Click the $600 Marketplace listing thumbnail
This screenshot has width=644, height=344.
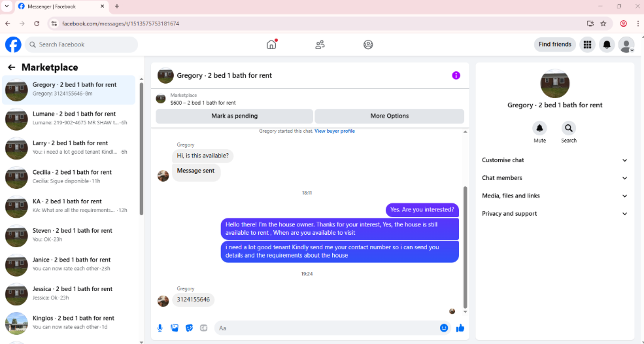(x=161, y=99)
